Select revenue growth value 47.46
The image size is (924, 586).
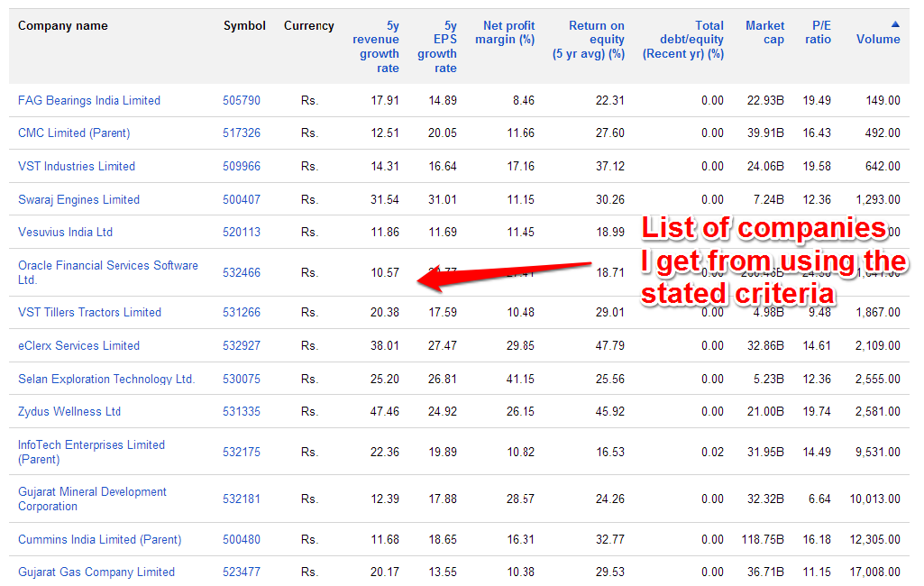385,411
